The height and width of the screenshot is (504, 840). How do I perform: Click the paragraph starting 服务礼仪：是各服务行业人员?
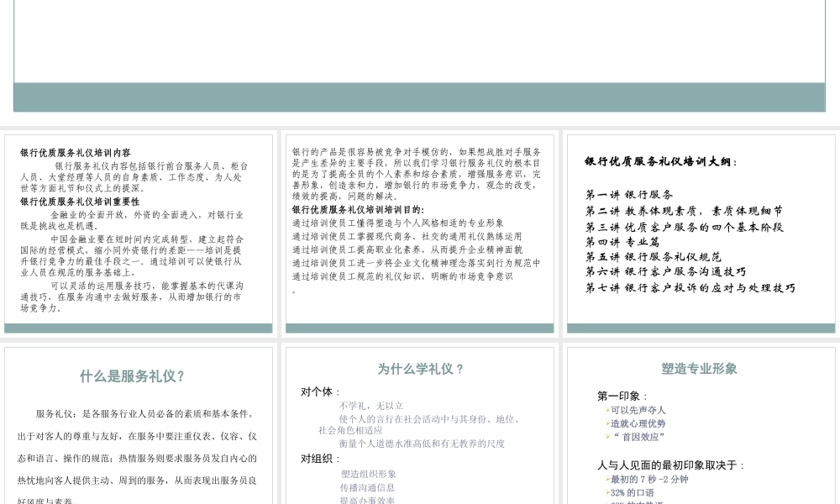click(137, 458)
